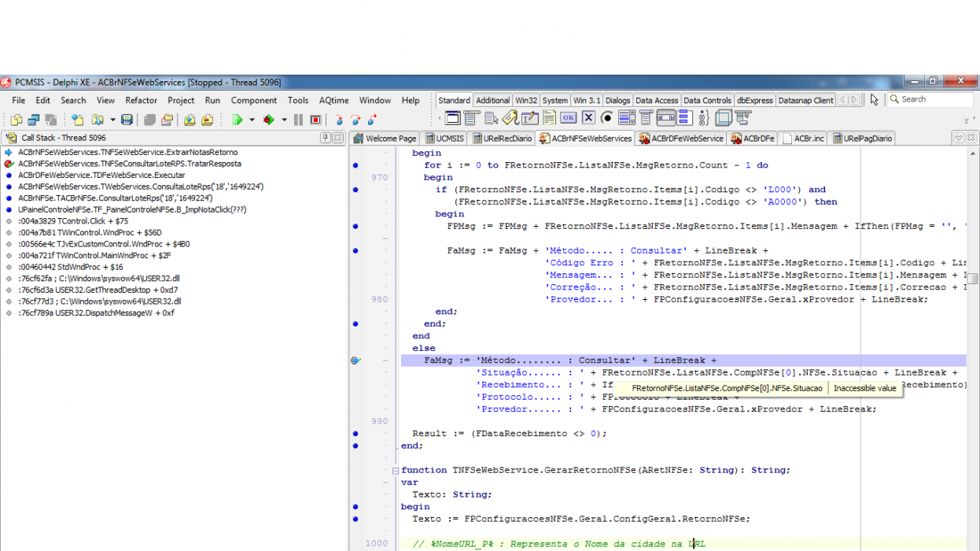This screenshot has width=980, height=551.
Task: Select the Data Access palette tab
Action: pos(657,100)
